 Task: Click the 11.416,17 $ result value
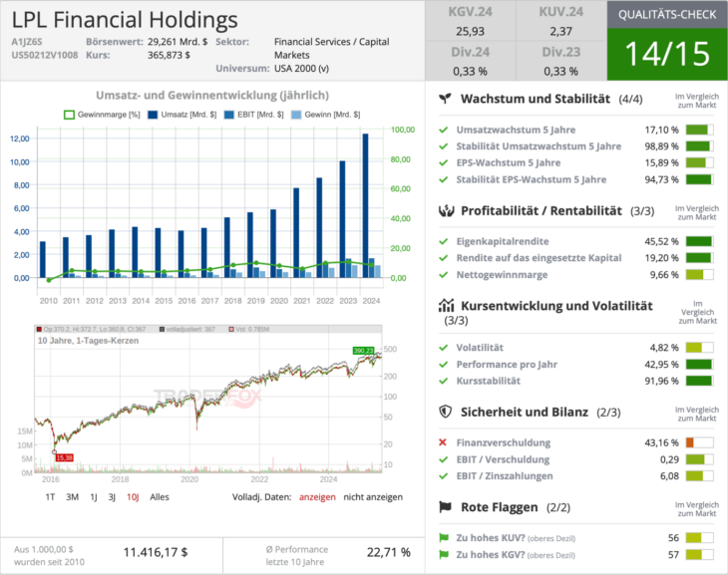[x=156, y=552]
